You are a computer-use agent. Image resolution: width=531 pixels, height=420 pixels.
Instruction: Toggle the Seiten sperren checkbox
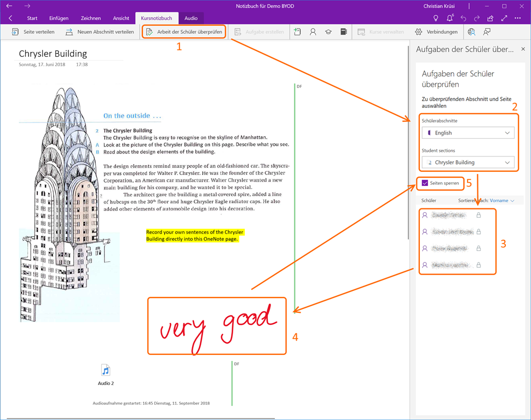[x=425, y=183]
